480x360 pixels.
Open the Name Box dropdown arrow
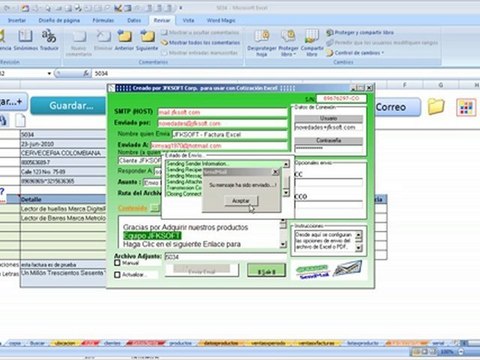point(49,73)
